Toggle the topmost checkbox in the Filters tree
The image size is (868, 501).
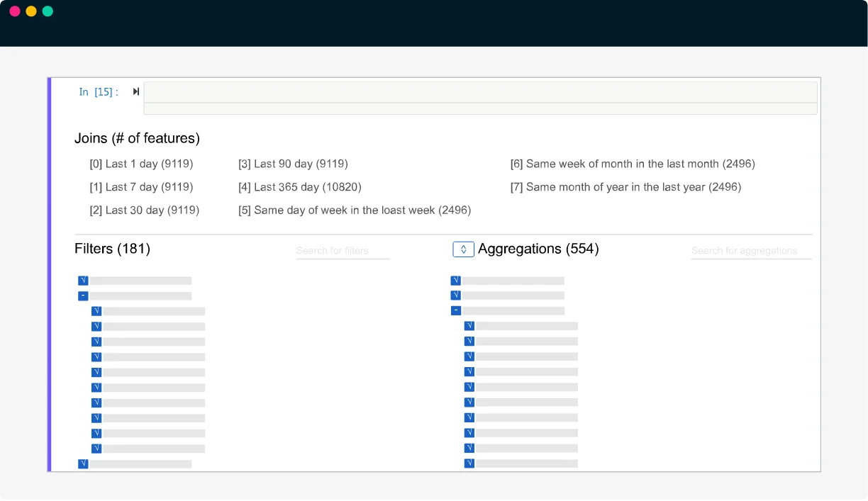coord(83,281)
